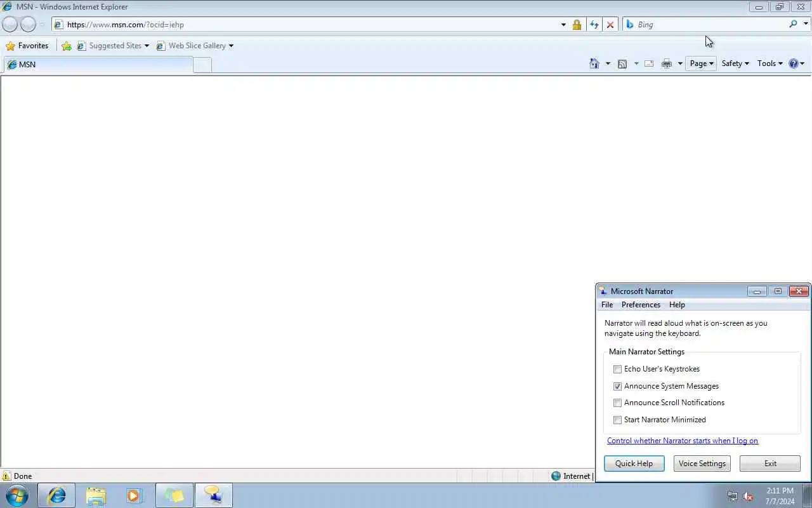Expand the Home button dropdown arrow

pyautogui.click(x=608, y=63)
